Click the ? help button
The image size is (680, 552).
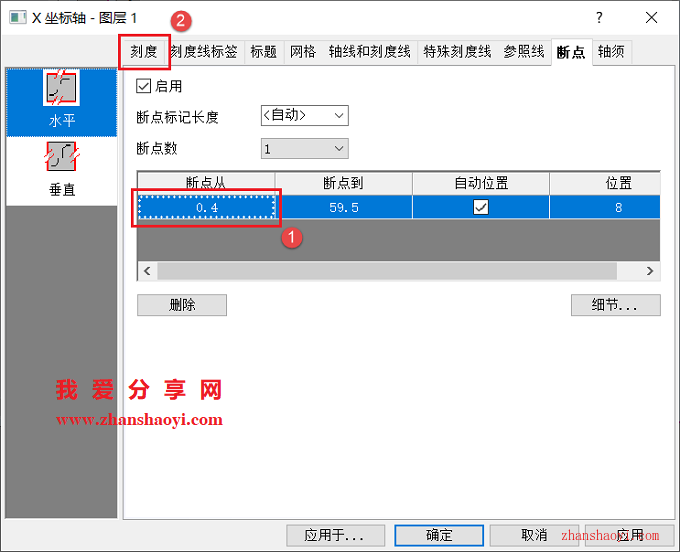coord(599,18)
